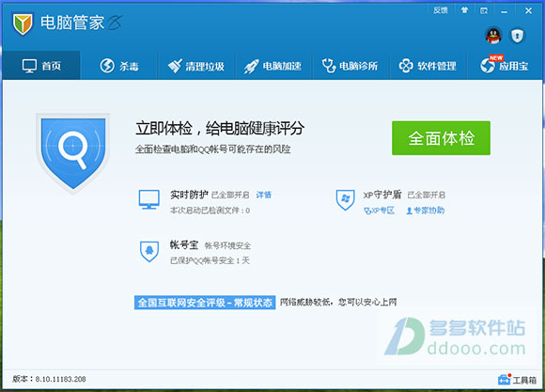This screenshot has height=392, width=545.
Task: Start scan with 全面体检 button
Action: (x=441, y=138)
